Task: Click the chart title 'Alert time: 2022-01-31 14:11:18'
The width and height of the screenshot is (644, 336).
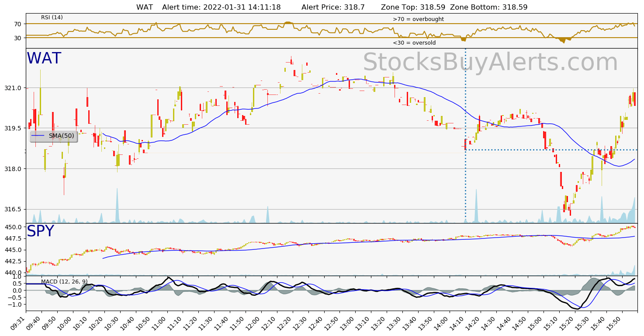Action: [221, 7]
